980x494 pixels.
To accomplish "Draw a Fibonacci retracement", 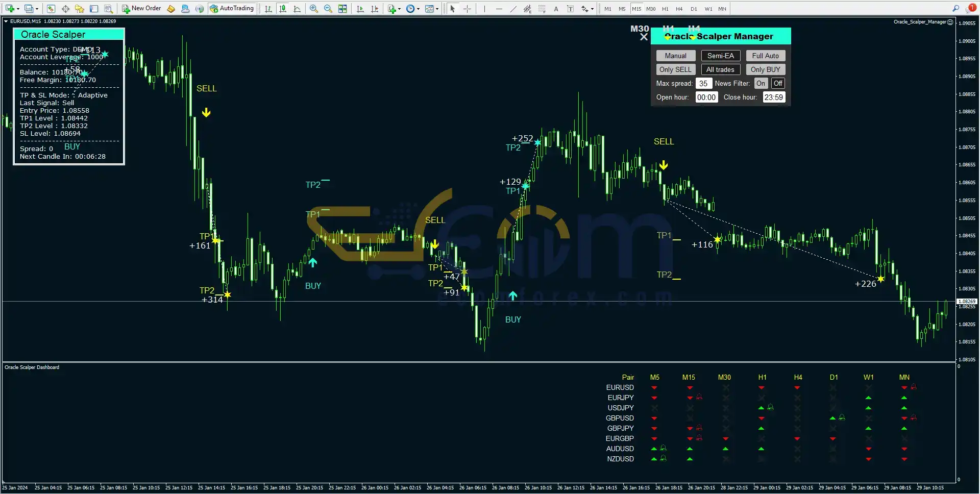I will point(542,9).
